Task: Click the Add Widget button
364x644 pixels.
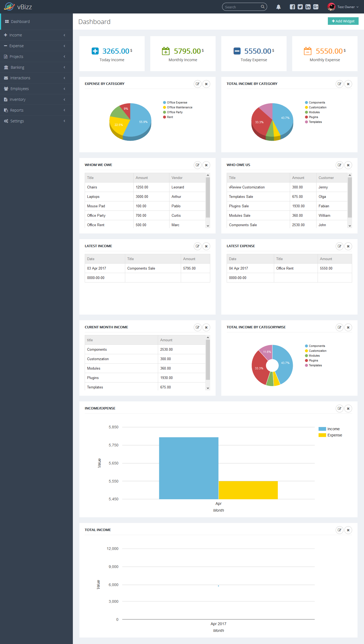Action: 343,21
